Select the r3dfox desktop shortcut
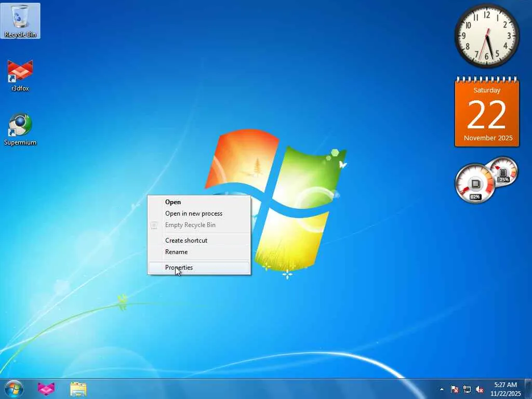 (20, 76)
